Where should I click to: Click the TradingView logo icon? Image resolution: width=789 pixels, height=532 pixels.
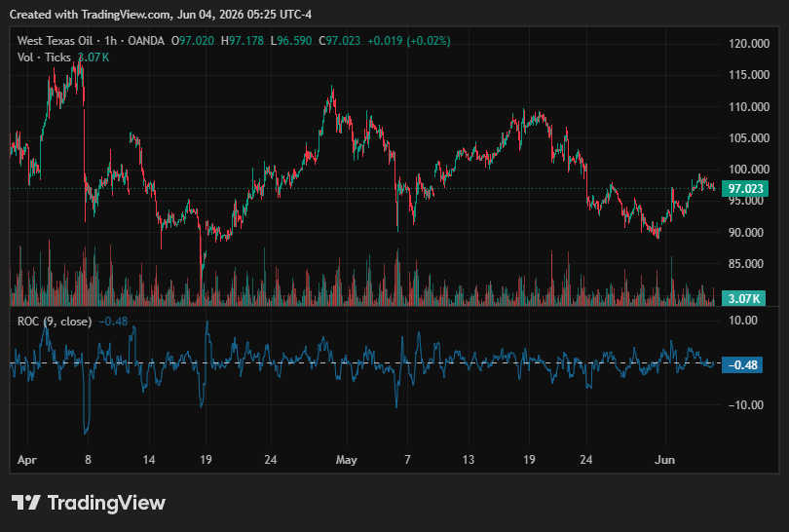tap(25, 503)
